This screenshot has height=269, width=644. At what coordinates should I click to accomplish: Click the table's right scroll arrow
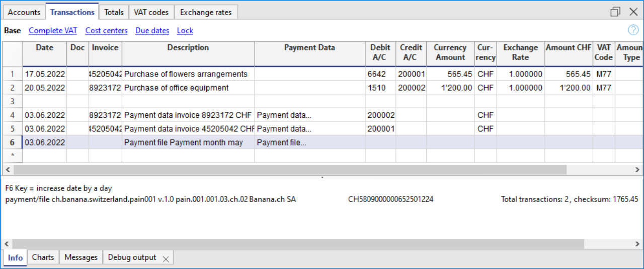click(x=637, y=170)
